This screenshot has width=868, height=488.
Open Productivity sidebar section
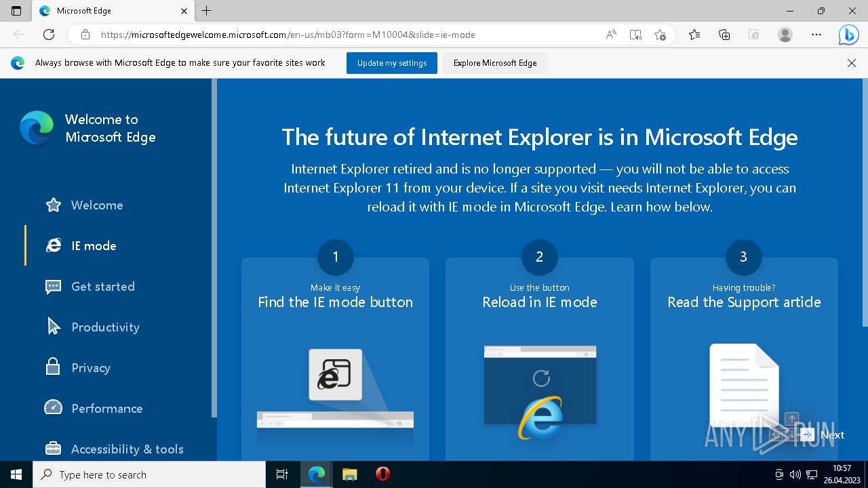(x=105, y=327)
